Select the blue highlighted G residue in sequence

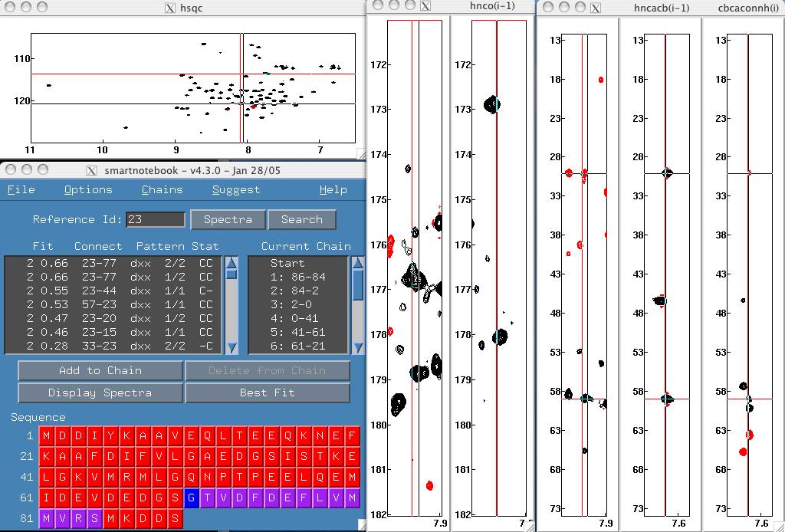pyautogui.click(x=192, y=498)
